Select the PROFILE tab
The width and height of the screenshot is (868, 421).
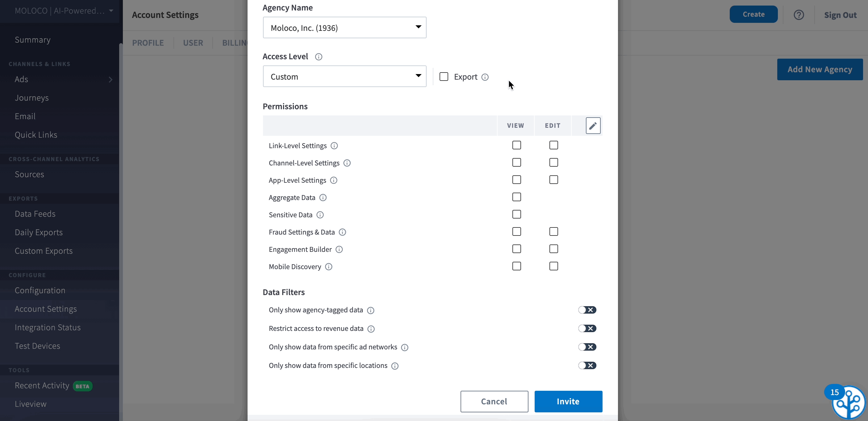(x=148, y=43)
